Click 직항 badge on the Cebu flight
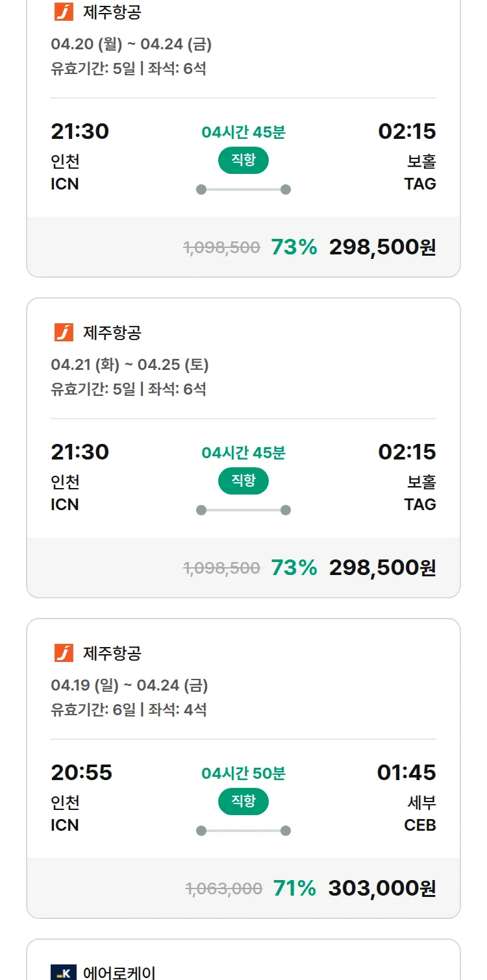The image size is (487, 980). coord(243,802)
